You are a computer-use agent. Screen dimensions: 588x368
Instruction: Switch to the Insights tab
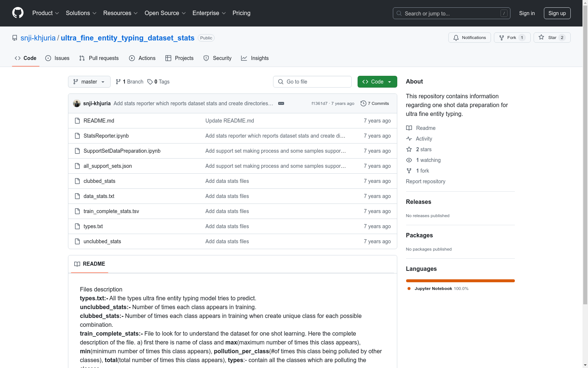tap(255, 58)
